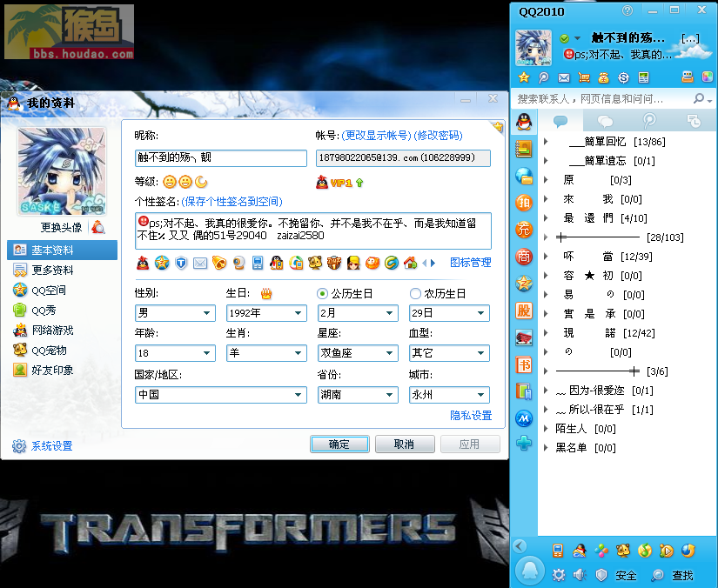Open the mail envelope icon in QQ toolbar
The width and height of the screenshot is (718, 588).
pyautogui.click(x=564, y=77)
